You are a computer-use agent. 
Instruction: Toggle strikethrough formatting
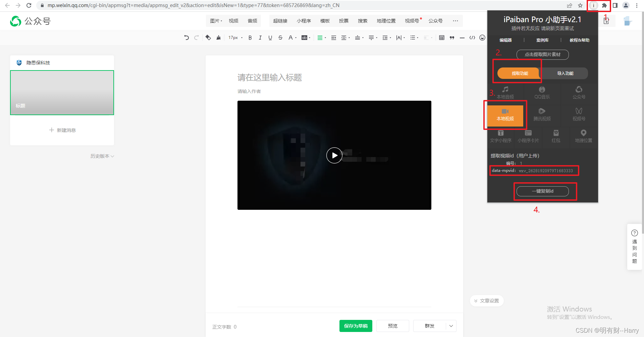280,38
